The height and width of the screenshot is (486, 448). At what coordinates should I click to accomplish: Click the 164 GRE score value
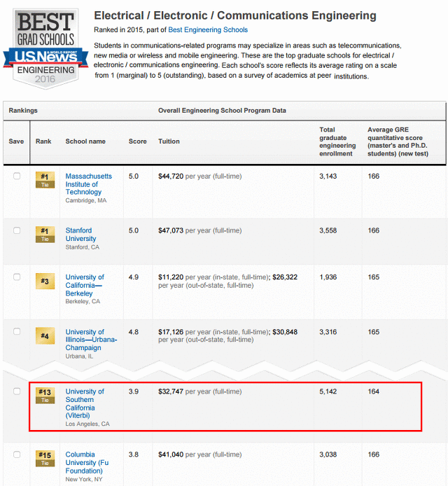[x=373, y=391]
